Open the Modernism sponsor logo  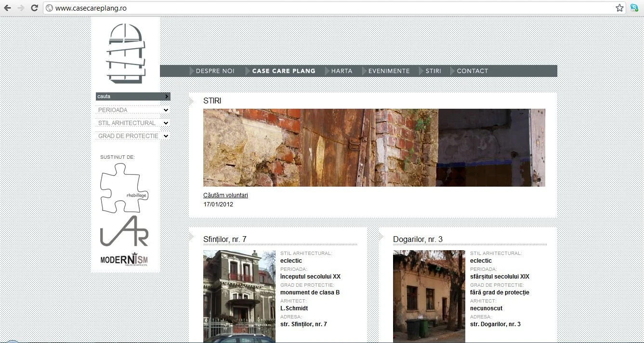tap(124, 259)
